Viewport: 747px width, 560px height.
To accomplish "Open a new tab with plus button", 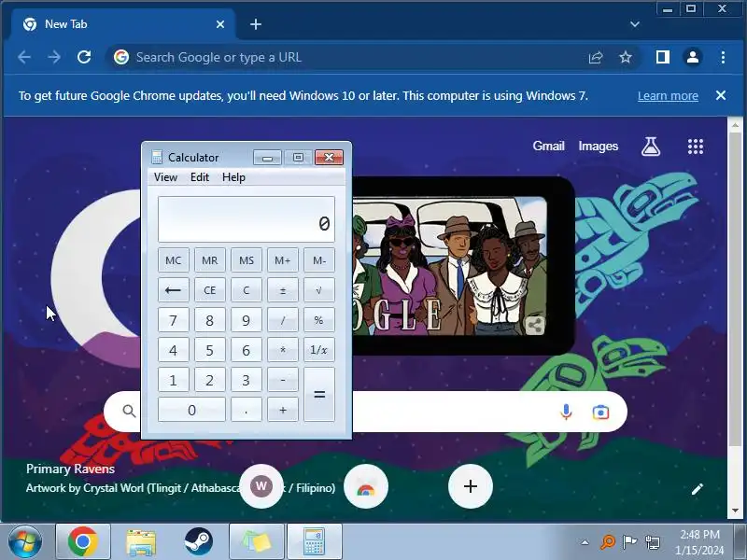I will click(255, 24).
